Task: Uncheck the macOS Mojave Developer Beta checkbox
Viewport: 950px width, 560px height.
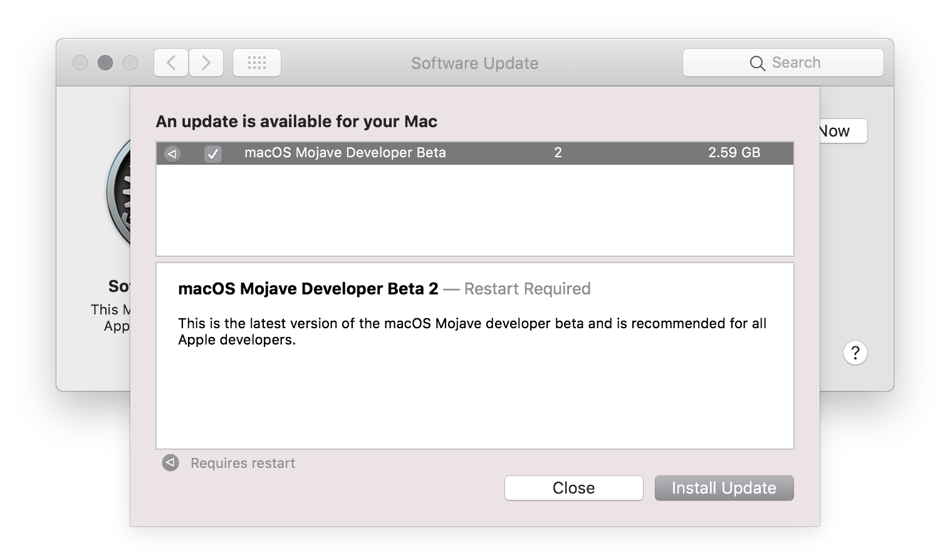Action: point(213,153)
